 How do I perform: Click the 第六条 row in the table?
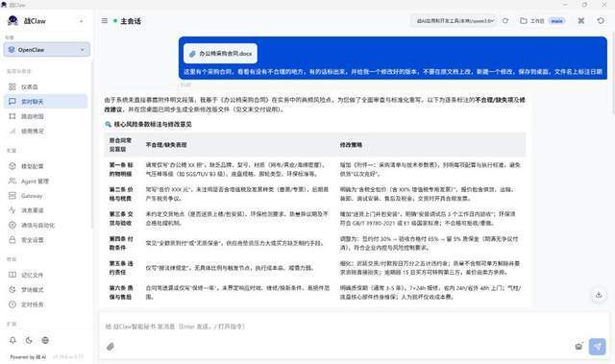click(x=314, y=292)
